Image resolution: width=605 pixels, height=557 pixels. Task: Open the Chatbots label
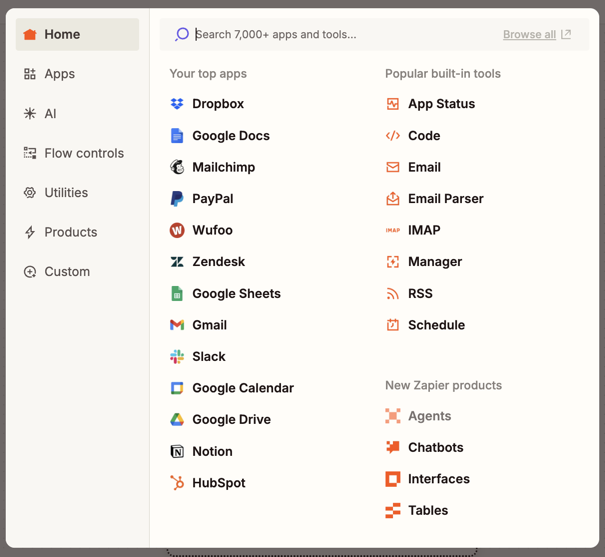tap(436, 447)
